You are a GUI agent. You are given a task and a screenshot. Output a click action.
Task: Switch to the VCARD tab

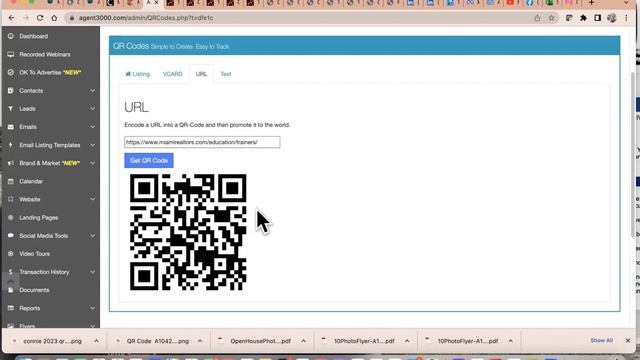pyautogui.click(x=172, y=74)
